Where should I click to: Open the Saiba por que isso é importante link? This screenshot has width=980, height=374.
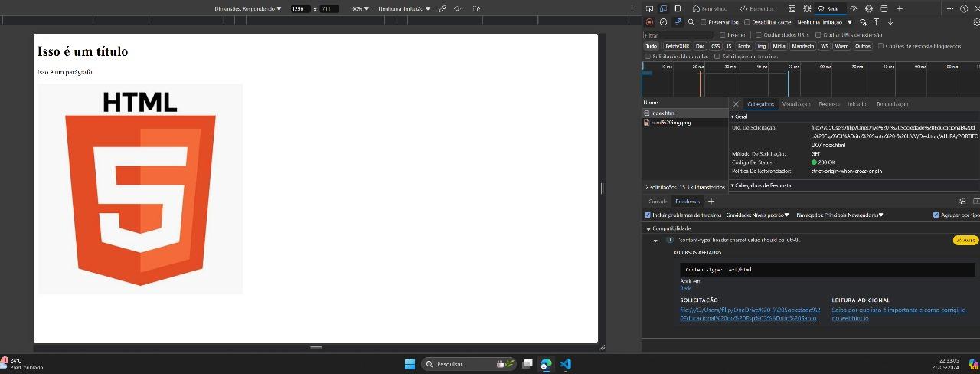click(x=900, y=313)
